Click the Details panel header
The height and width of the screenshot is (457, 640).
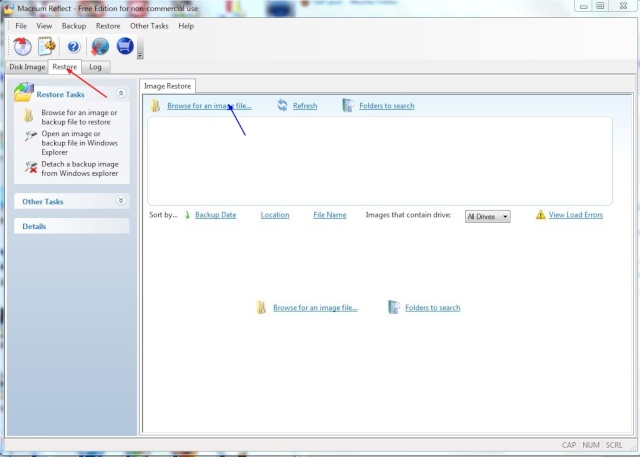point(71,226)
